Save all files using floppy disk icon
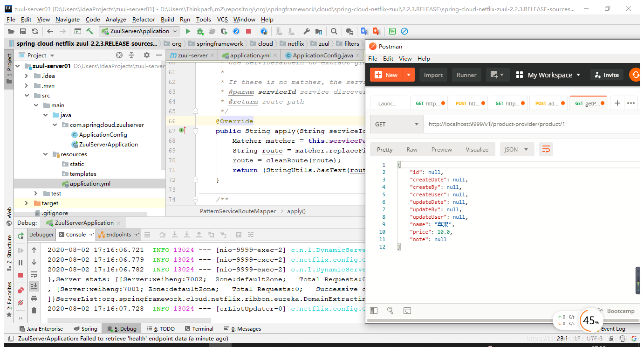The image size is (644, 347). click(22, 31)
